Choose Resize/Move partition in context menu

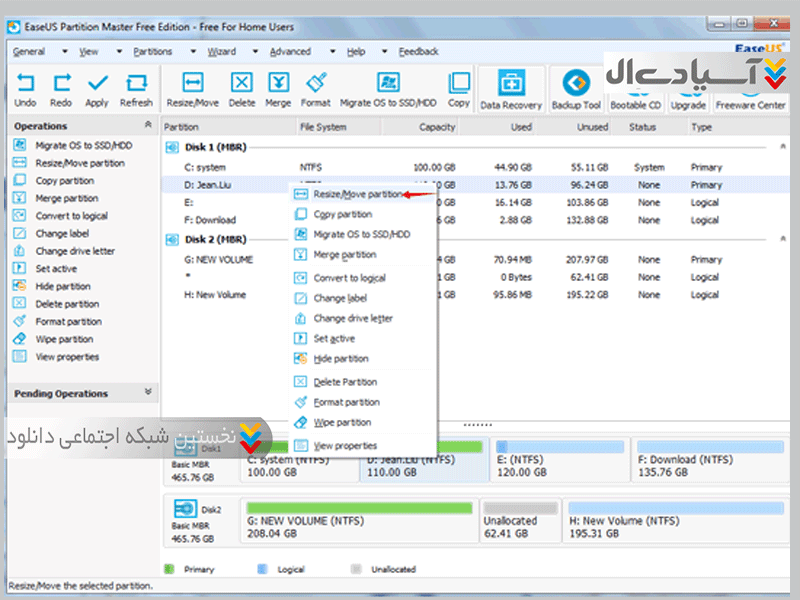click(x=357, y=194)
